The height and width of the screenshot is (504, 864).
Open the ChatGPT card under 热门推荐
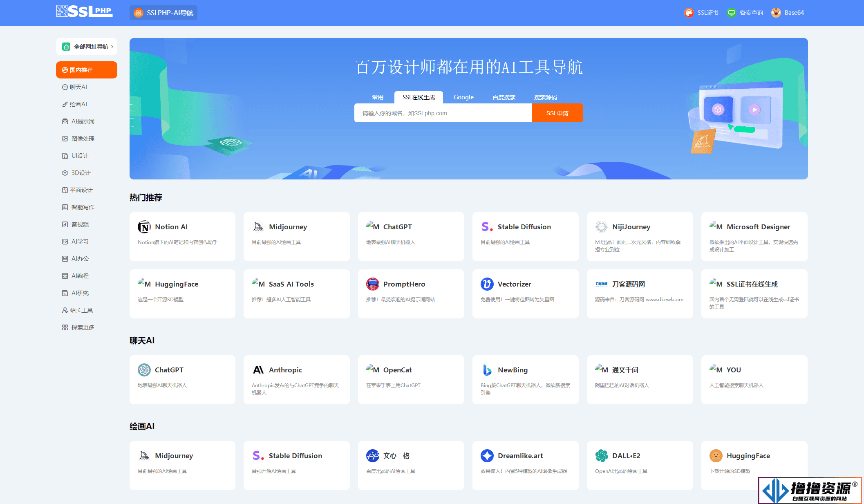coord(411,237)
